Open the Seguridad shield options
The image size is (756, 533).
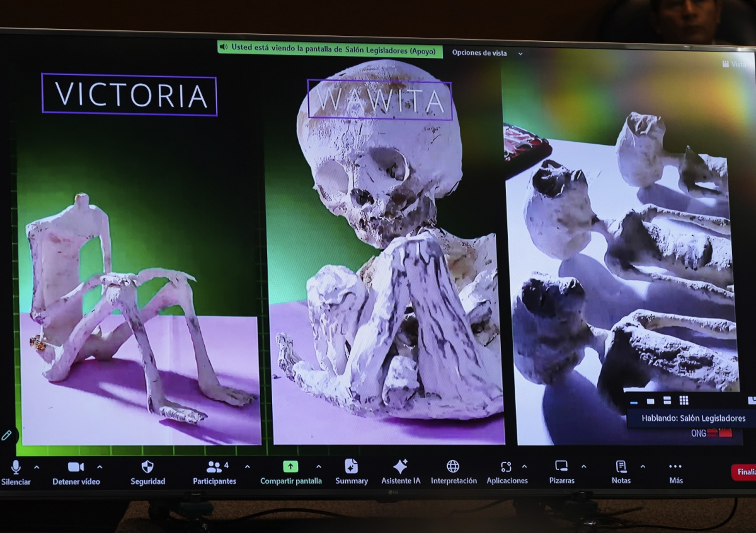147,467
